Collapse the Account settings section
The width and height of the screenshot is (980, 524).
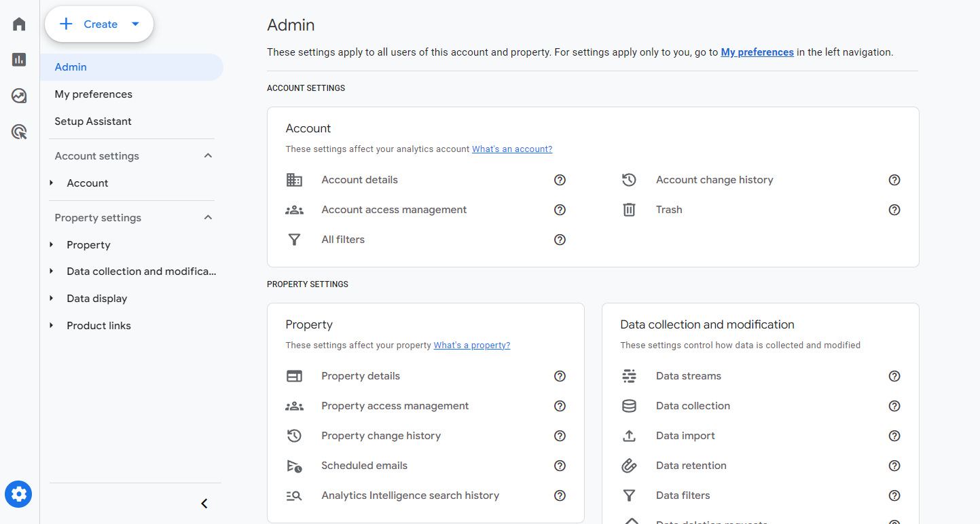[x=208, y=156]
